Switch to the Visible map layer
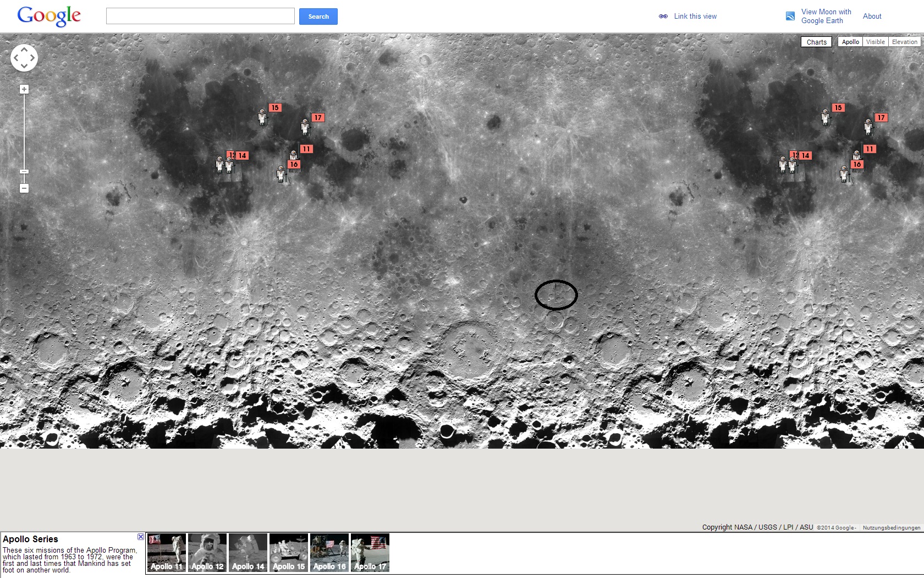 [x=876, y=42]
